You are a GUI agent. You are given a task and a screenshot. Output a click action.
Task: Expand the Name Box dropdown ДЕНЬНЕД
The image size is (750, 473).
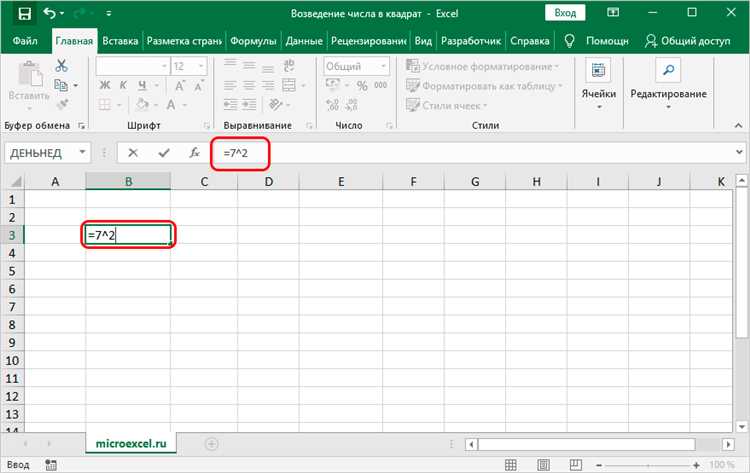click(82, 153)
